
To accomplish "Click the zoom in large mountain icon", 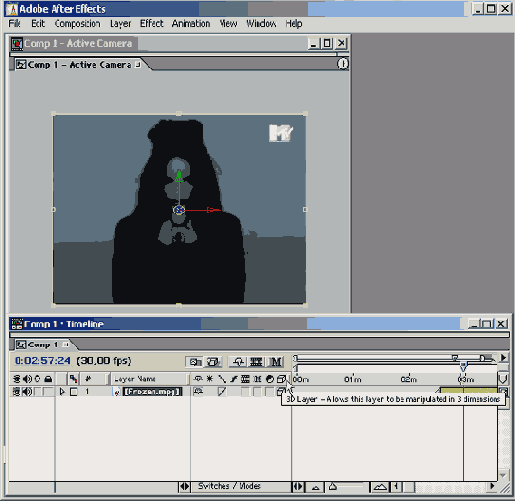I will [380, 487].
